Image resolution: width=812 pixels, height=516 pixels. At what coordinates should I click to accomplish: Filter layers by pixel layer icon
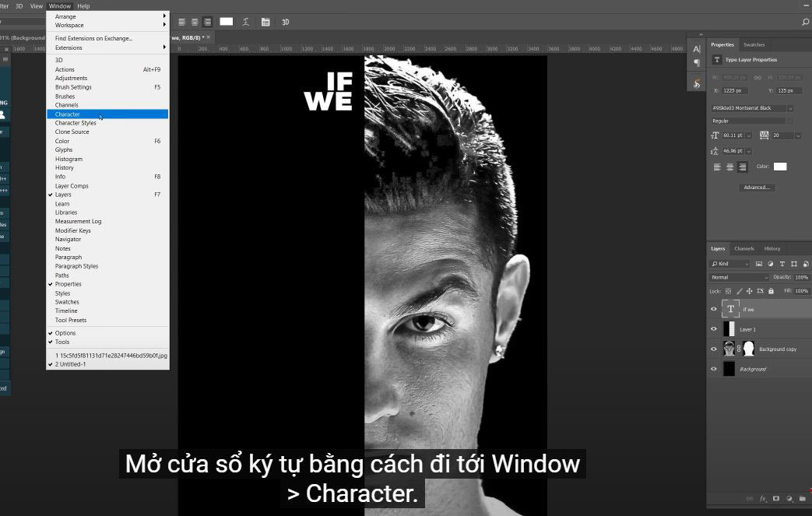(758, 264)
